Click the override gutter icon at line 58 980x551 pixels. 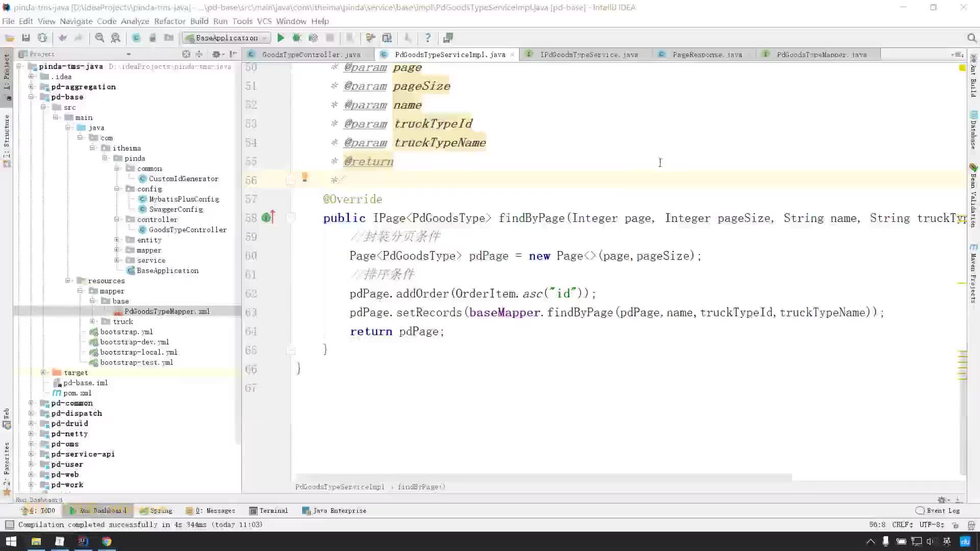click(268, 217)
